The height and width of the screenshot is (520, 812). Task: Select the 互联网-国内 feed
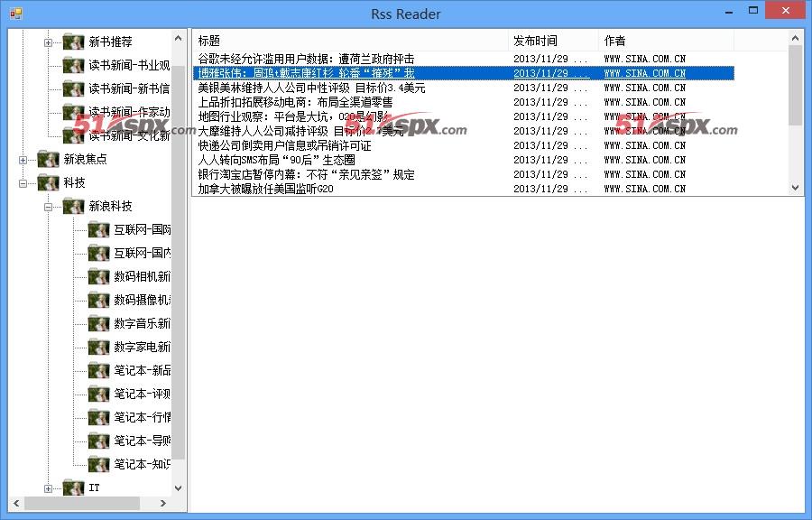(142, 253)
